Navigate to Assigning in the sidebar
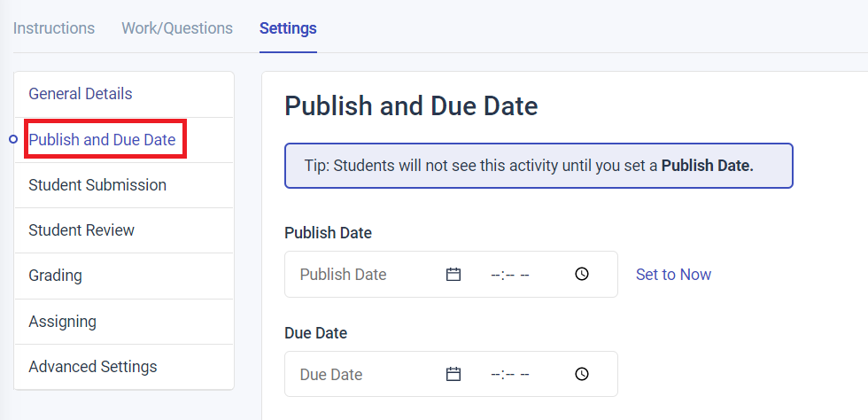The height and width of the screenshot is (420, 868). [x=62, y=322]
